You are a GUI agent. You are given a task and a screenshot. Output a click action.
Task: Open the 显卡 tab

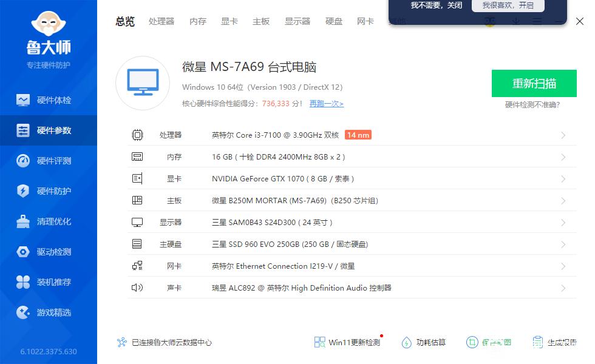point(229,21)
